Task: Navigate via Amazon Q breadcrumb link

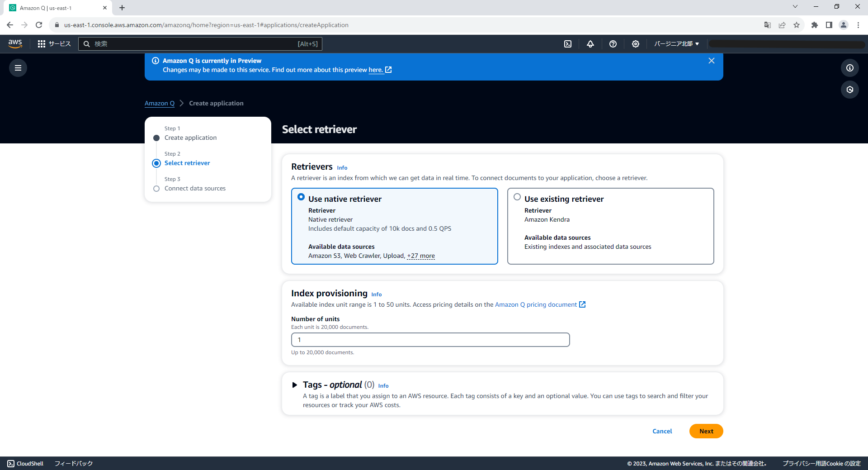Action: (159, 103)
